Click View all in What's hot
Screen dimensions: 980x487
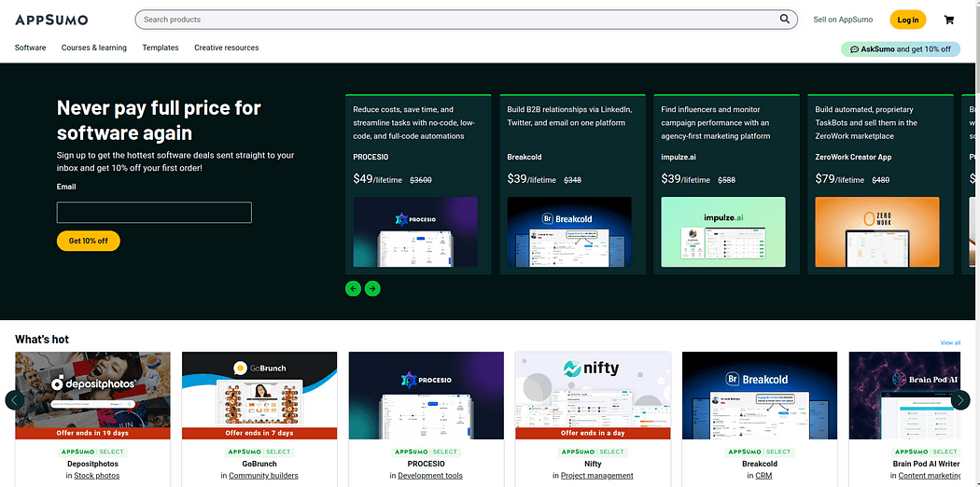click(x=950, y=342)
